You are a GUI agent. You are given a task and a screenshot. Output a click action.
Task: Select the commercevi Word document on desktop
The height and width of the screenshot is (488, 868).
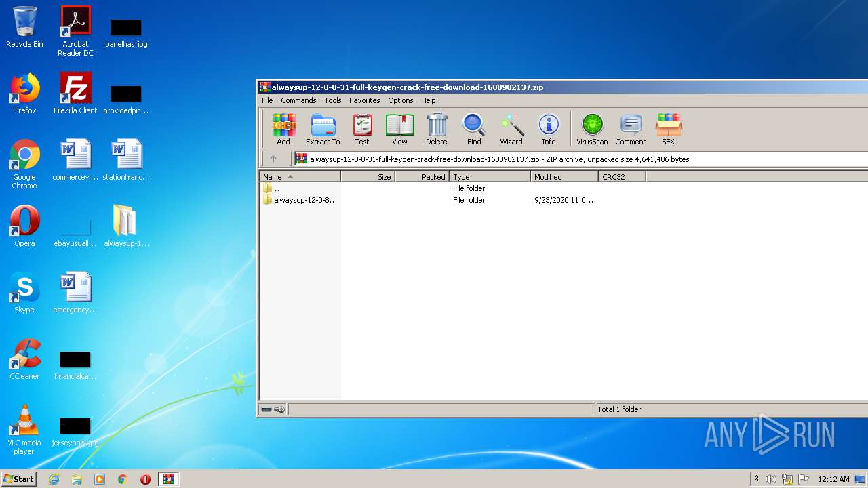click(75, 160)
